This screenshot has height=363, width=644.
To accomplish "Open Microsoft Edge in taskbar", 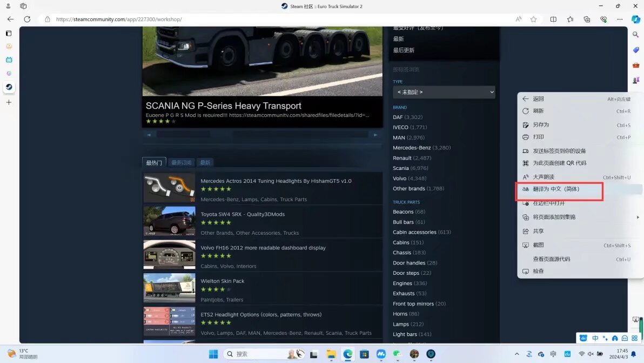I will 348,354.
